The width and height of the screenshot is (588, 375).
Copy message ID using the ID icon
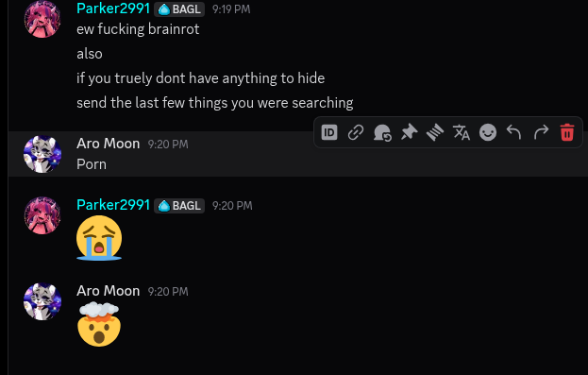(329, 132)
